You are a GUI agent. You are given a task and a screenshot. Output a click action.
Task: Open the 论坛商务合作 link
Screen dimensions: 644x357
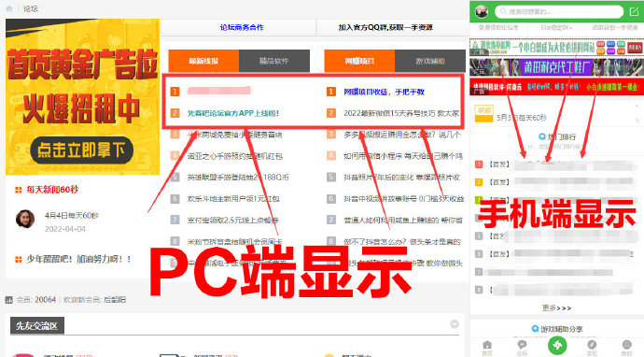point(242,27)
